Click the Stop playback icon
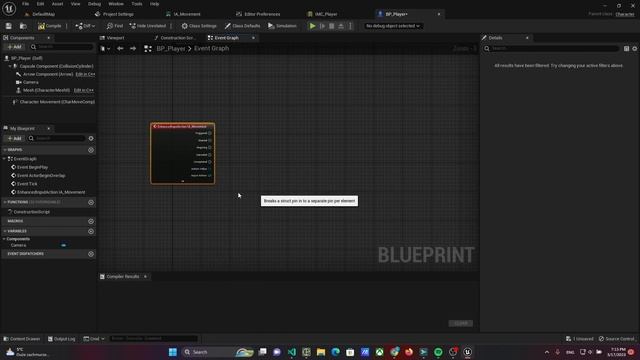This screenshot has height=360, width=640. [332, 26]
